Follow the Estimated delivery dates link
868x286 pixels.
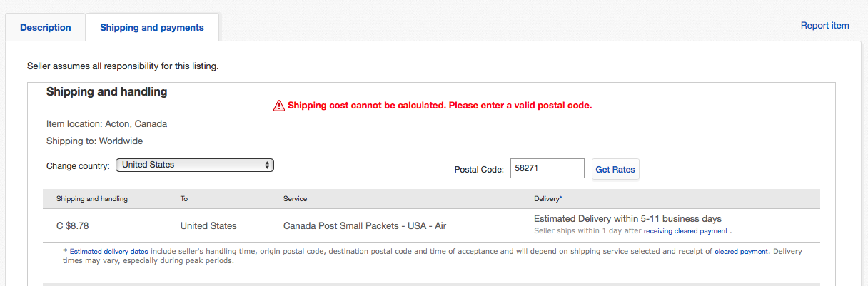tap(109, 251)
